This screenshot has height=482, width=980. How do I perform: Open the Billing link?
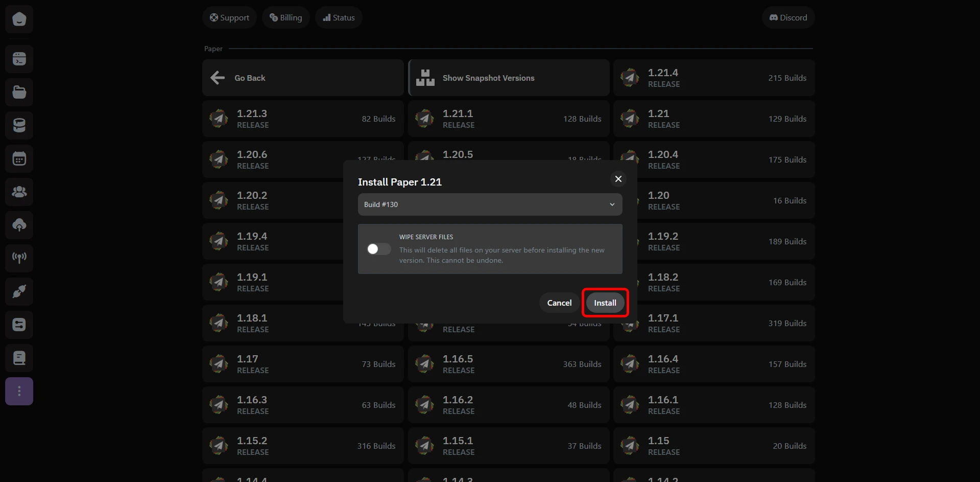click(286, 17)
